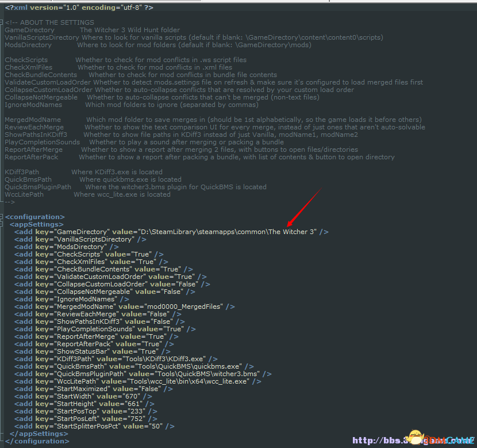The height and width of the screenshot is (448, 477).
Task: Click the key="PlayCompletionSounds" value="True" line
Action: (x=105, y=329)
